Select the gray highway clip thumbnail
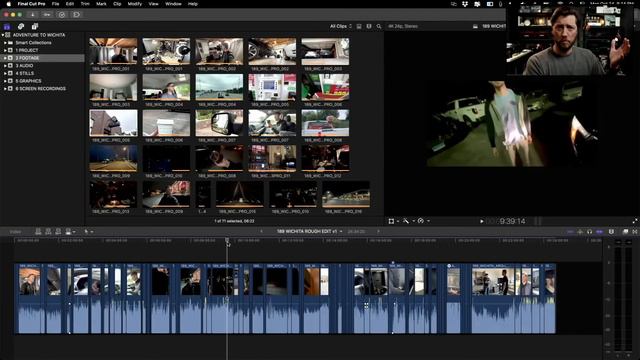The width and height of the screenshot is (640, 360). [x=219, y=87]
